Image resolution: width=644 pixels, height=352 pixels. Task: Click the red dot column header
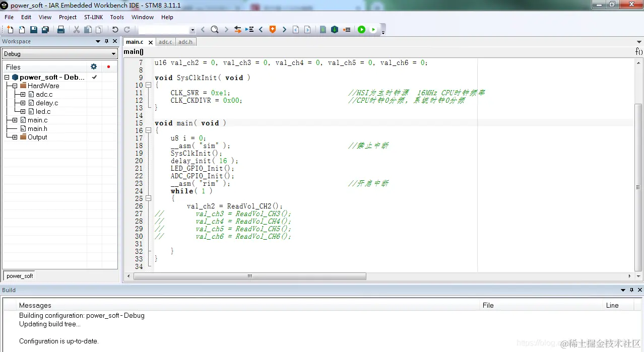click(108, 66)
